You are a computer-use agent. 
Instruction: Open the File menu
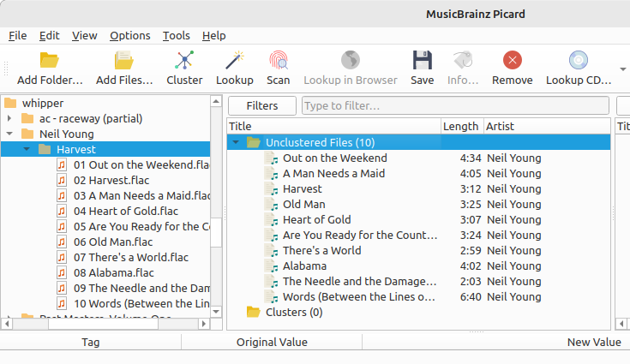[18, 36]
